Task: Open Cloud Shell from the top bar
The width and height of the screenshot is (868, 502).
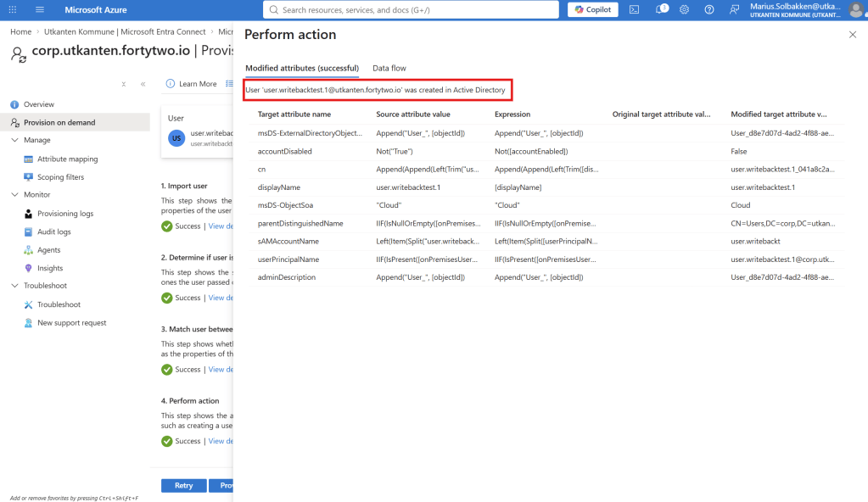Action: tap(635, 9)
